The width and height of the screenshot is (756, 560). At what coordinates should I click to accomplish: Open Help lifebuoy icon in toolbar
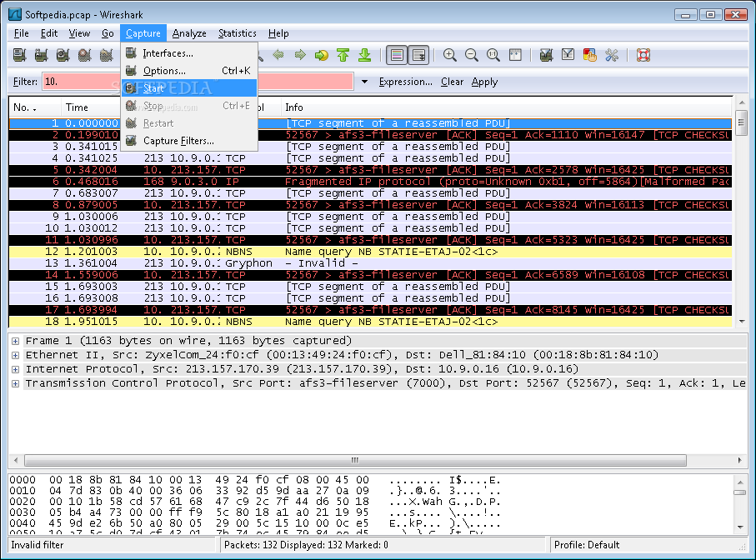coord(643,55)
